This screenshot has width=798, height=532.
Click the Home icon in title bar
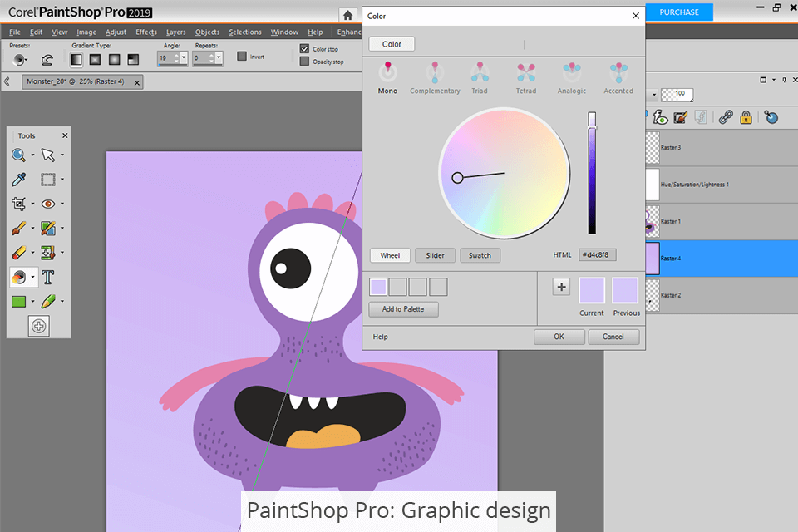(348, 15)
